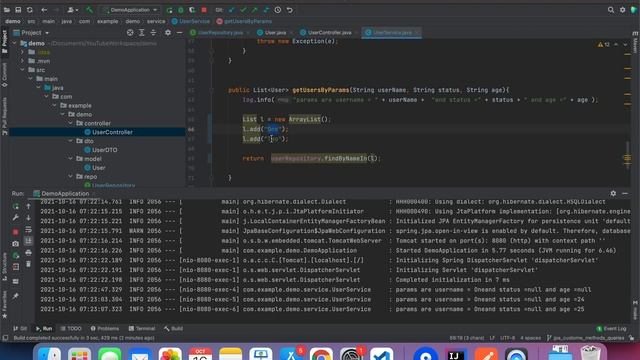Reload all files from disk
This screenshot has height=360, width=640.
[30, 10]
